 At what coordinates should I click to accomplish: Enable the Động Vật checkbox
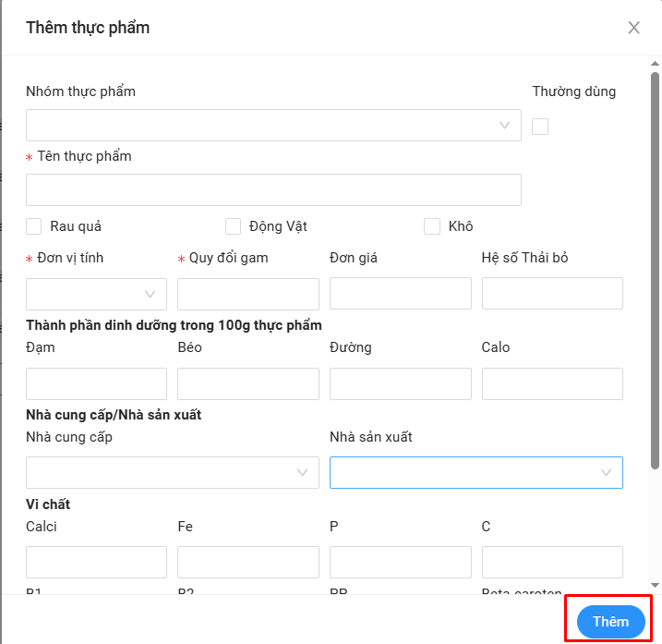[233, 226]
